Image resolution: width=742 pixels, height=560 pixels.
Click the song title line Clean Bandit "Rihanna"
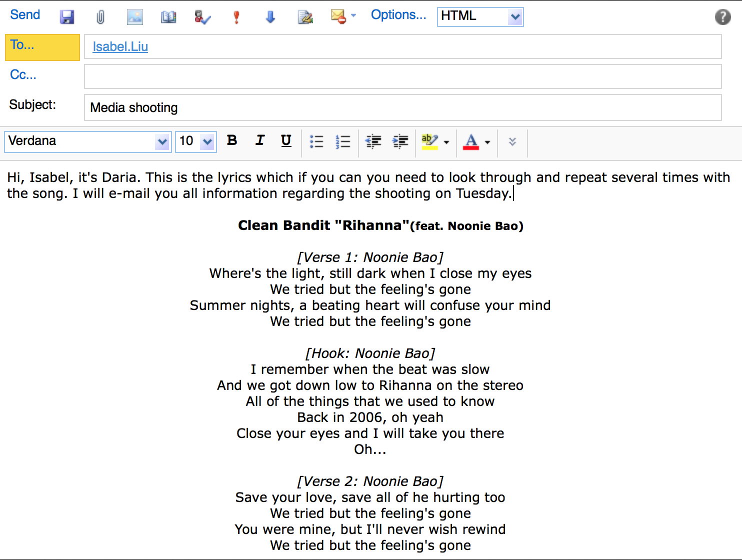[x=380, y=225]
